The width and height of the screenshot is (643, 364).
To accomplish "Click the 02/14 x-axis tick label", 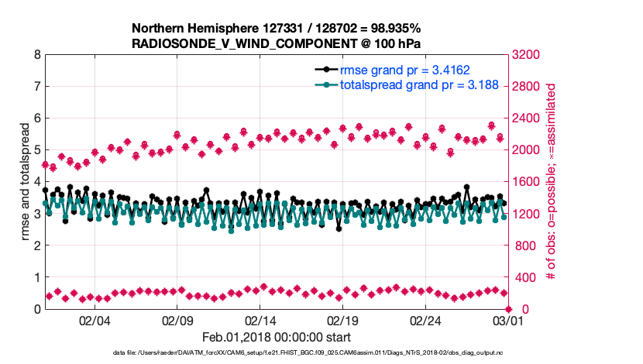I will coord(260,320).
